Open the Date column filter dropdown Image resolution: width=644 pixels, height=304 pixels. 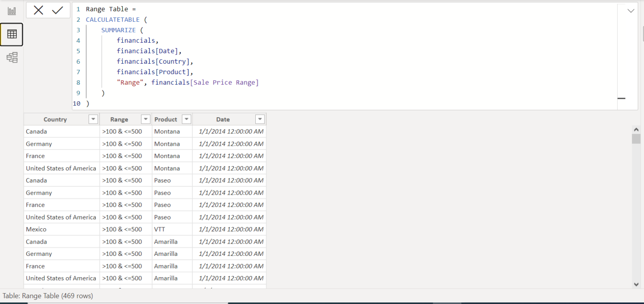[x=260, y=119]
